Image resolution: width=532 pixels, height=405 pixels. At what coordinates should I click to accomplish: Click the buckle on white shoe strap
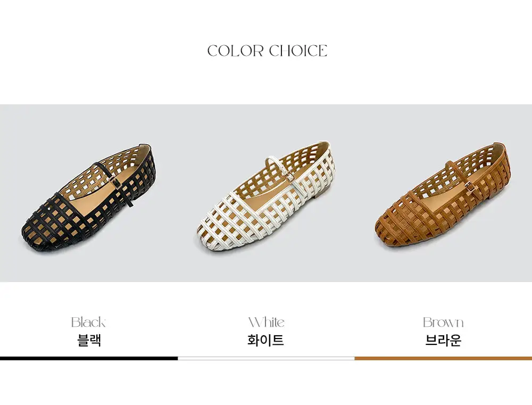point(290,177)
